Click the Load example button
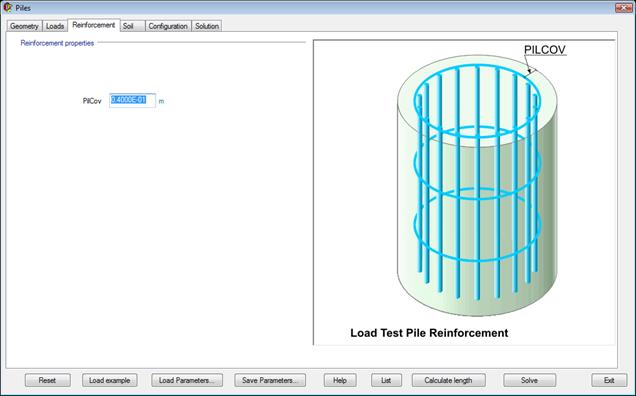Image resolution: width=636 pixels, height=396 pixels. pyautogui.click(x=110, y=380)
